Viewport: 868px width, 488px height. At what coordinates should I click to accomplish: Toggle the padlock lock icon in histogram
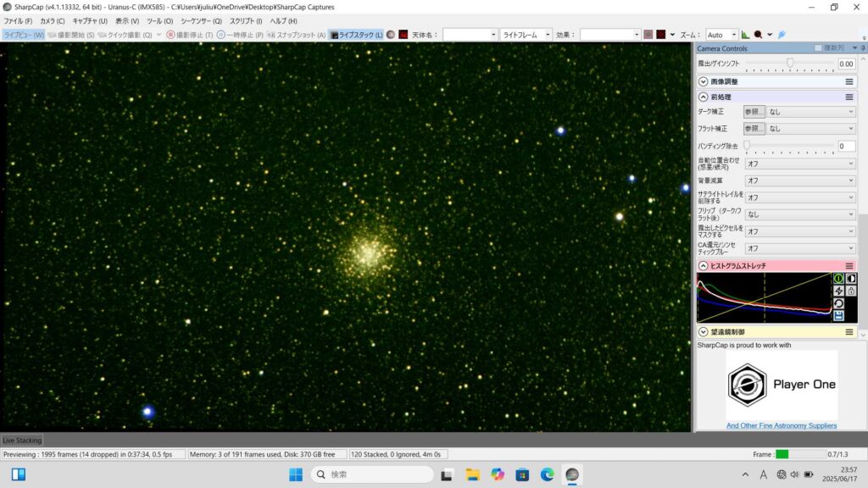click(x=851, y=291)
